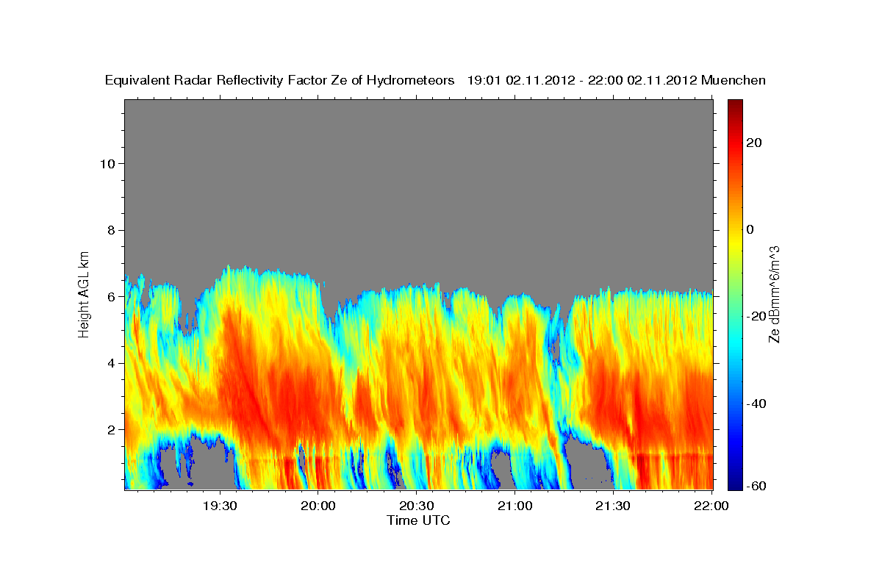
Task: Click the colorbar tick label '20'
Action: click(755, 143)
